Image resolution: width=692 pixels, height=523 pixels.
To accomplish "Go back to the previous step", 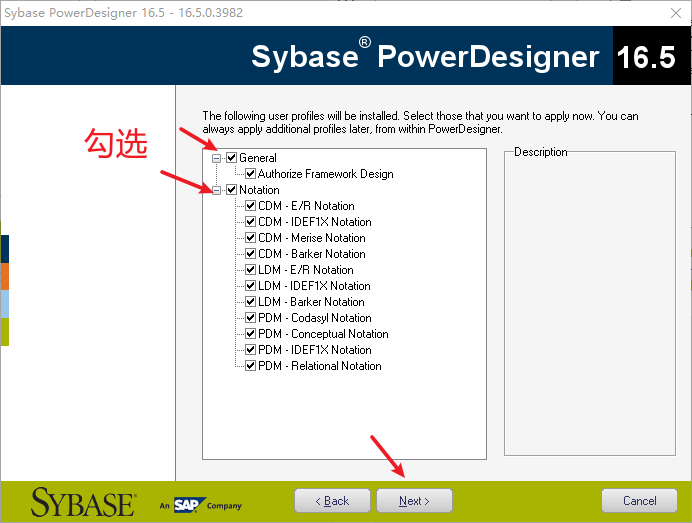I will pos(332,500).
